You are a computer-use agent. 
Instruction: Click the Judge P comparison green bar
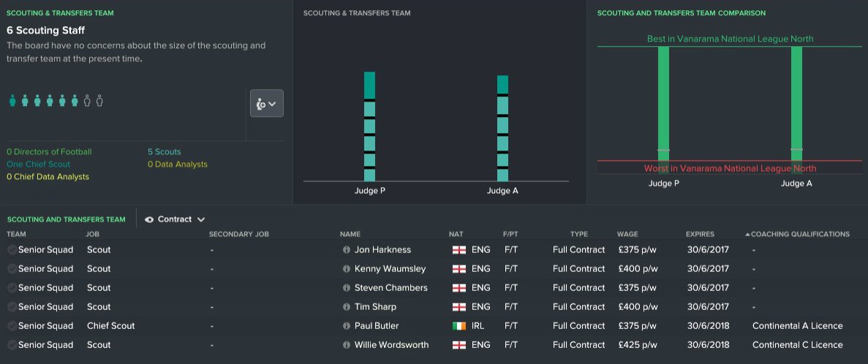coord(663,102)
